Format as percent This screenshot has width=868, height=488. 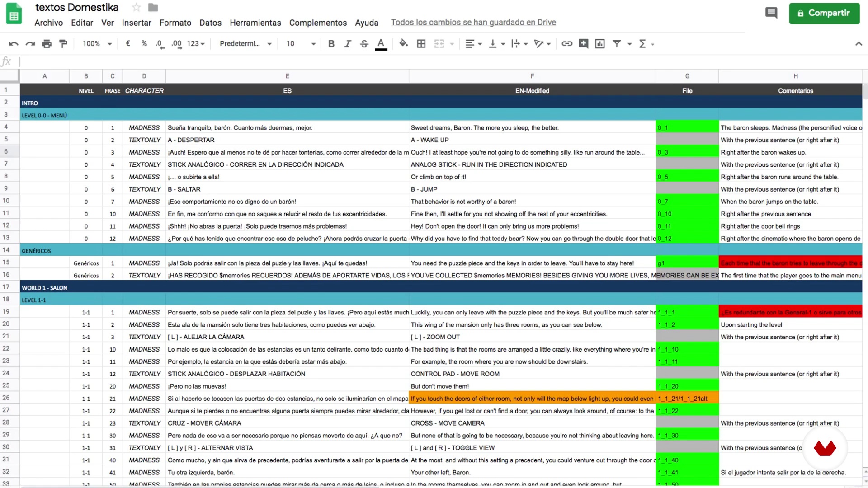(x=144, y=43)
